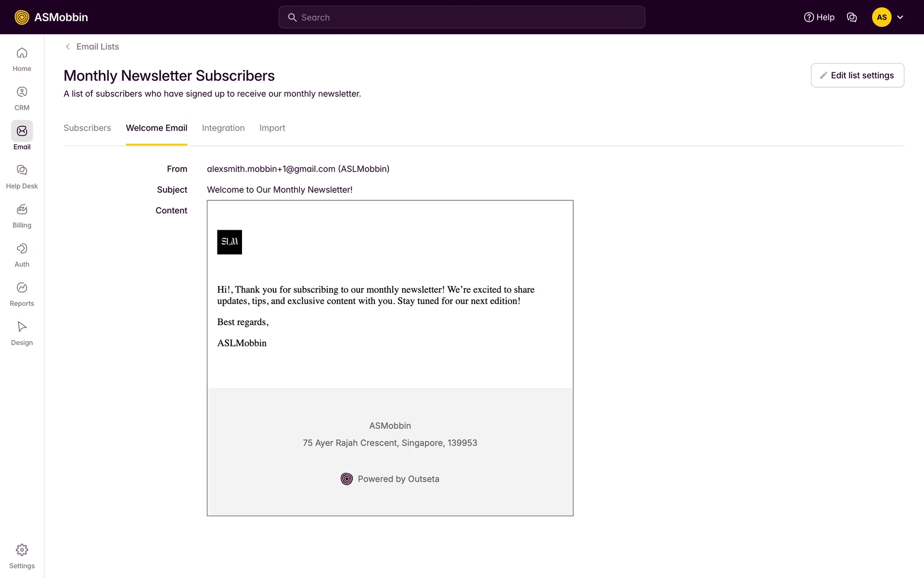924x578 pixels.
Task: Click the Edit list settings button
Action: coord(857,75)
